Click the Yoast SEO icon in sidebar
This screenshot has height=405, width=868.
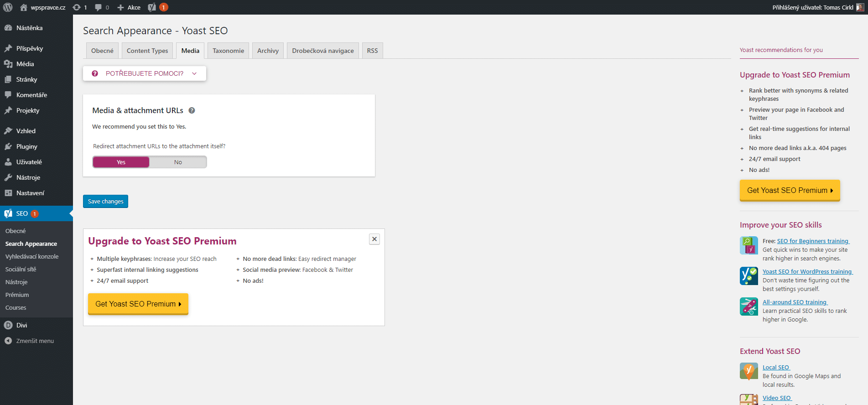(x=8, y=213)
